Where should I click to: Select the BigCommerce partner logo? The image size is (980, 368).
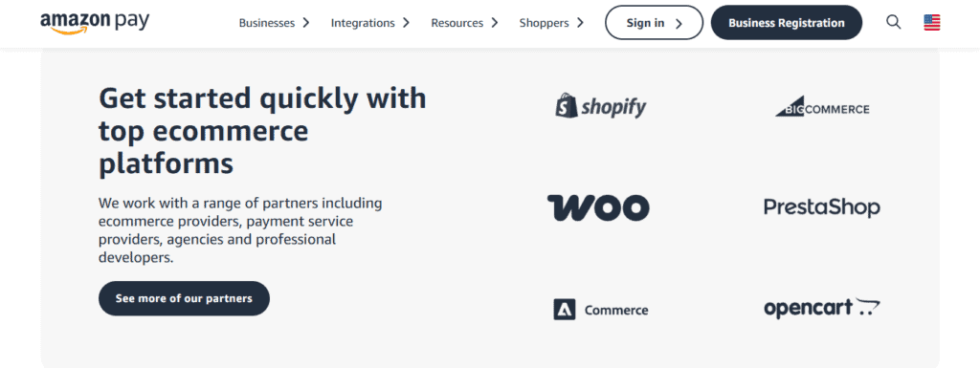click(x=822, y=107)
